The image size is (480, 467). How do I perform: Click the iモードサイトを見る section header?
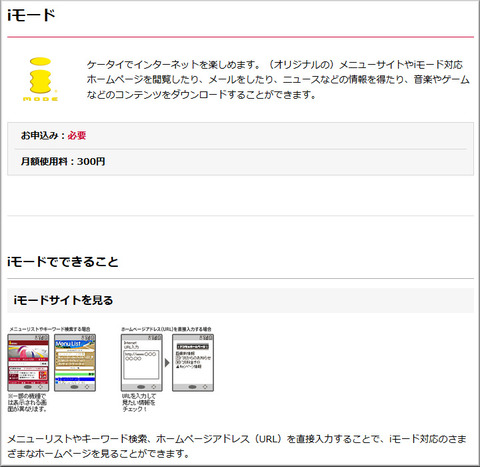coord(240,300)
